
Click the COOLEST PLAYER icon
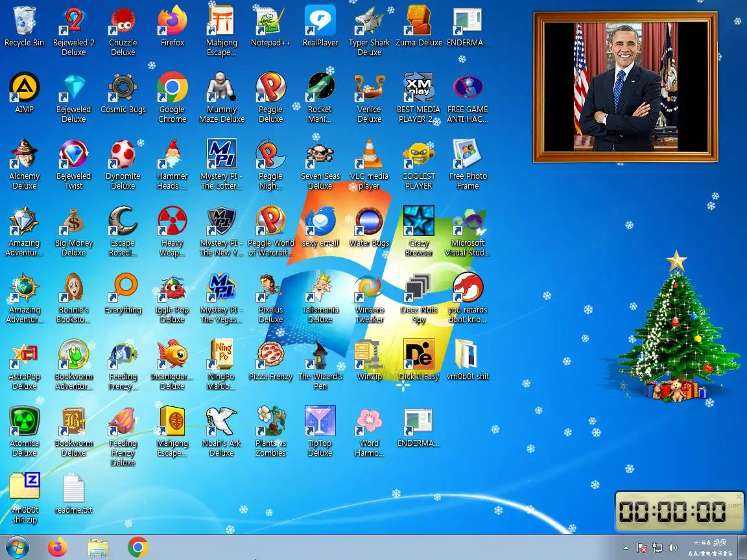[x=419, y=164]
